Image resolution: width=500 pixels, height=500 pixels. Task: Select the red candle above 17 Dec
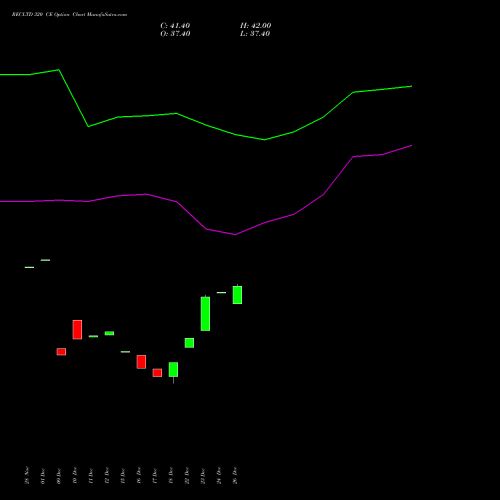(x=157, y=373)
